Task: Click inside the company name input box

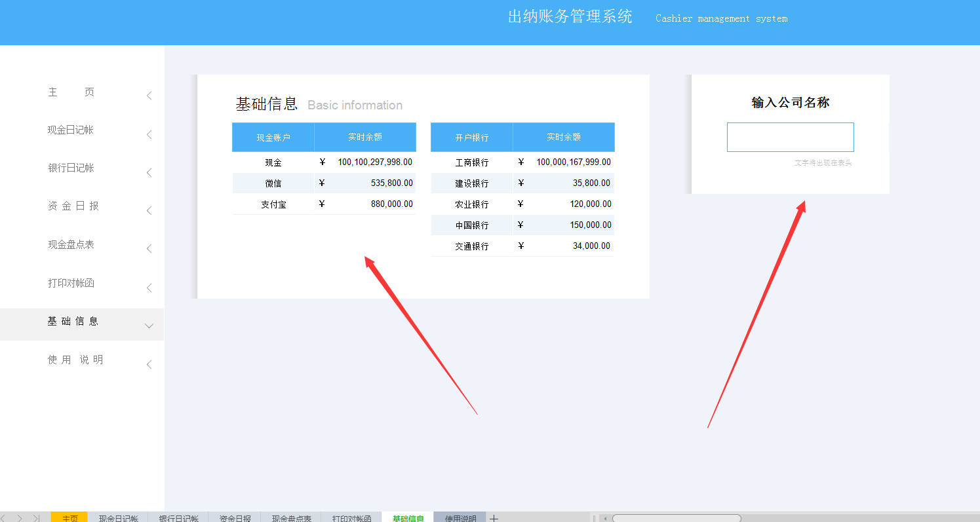Action: [790, 137]
